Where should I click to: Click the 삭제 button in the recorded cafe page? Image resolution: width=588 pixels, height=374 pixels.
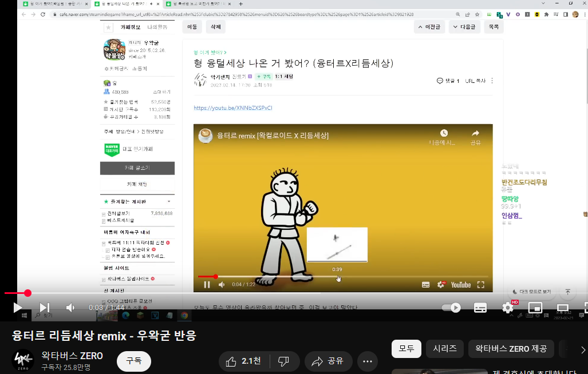(x=216, y=27)
